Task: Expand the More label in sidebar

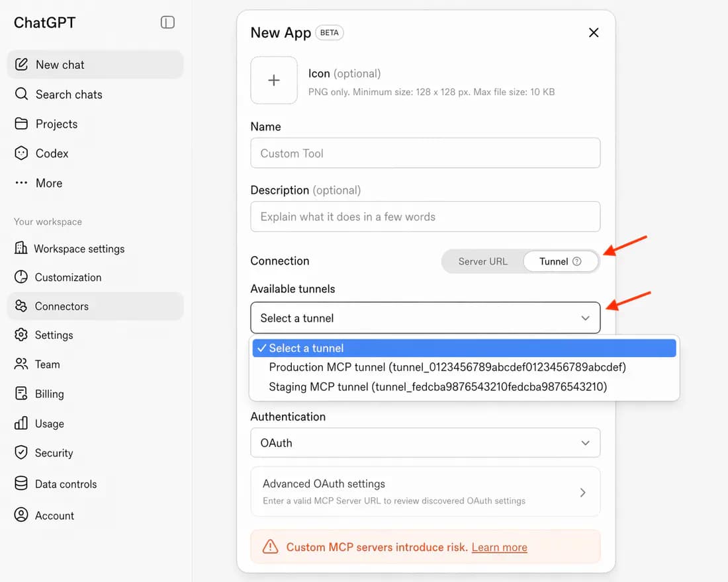Action: click(49, 183)
